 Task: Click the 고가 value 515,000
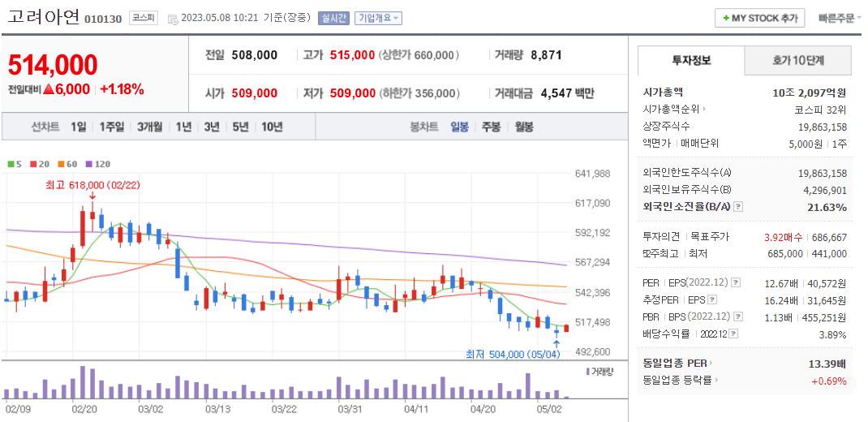pos(352,55)
